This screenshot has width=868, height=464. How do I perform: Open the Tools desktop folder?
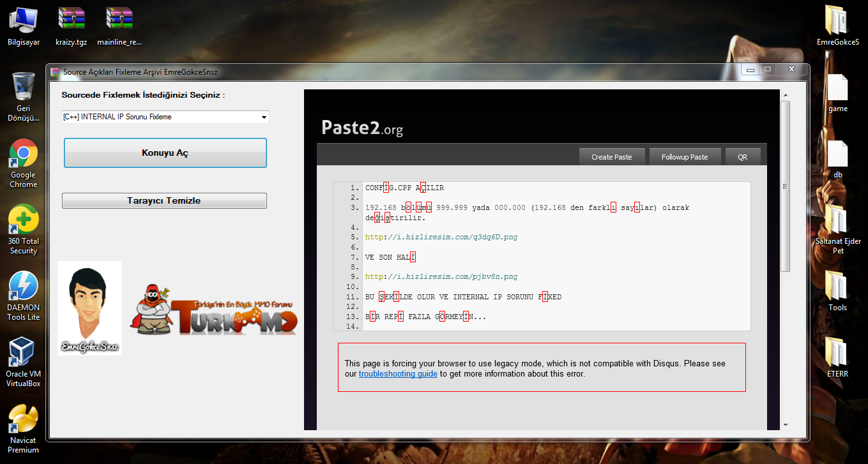pyautogui.click(x=838, y=292)
